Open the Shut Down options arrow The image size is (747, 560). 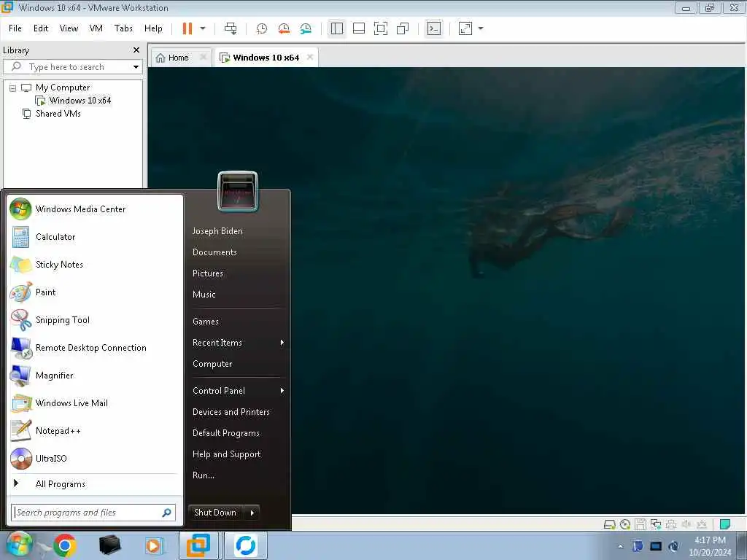pos(252,513)
